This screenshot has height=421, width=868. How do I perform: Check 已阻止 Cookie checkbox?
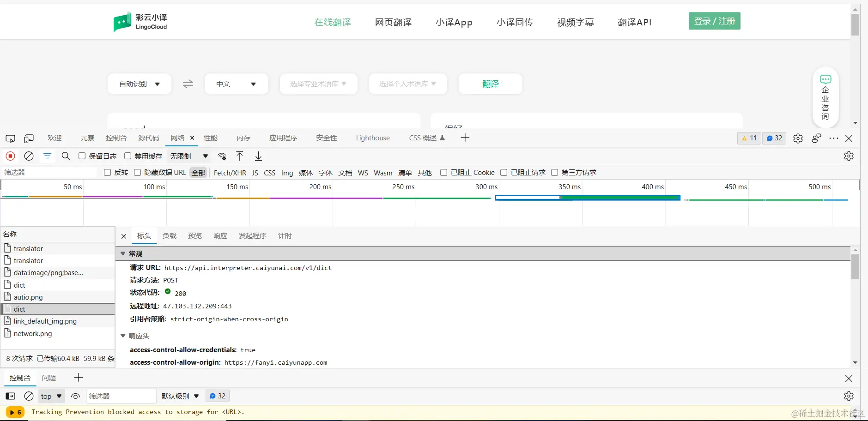443,173
